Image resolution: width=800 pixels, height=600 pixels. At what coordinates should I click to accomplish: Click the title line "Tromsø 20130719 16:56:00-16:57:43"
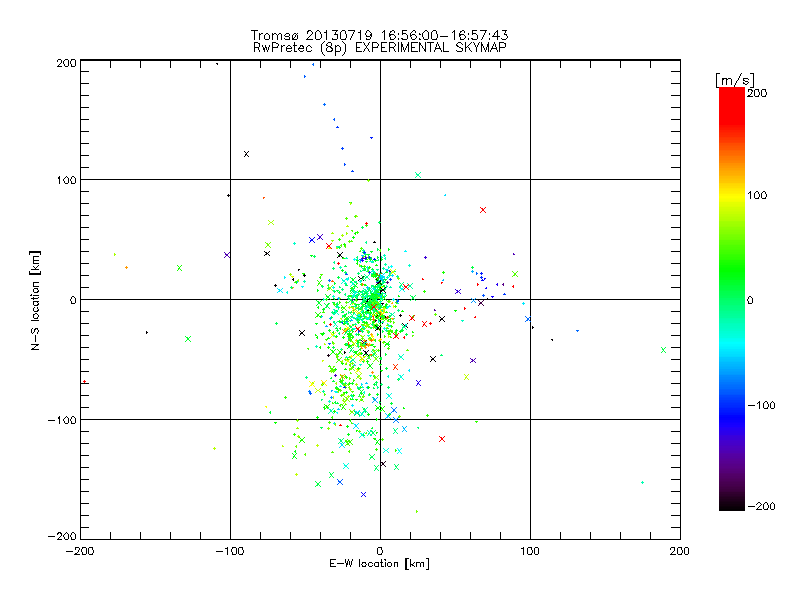379,35
